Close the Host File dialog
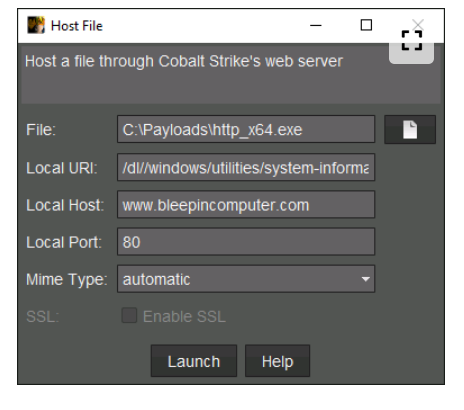The image size is (464, 410). [x=418, y=24]
